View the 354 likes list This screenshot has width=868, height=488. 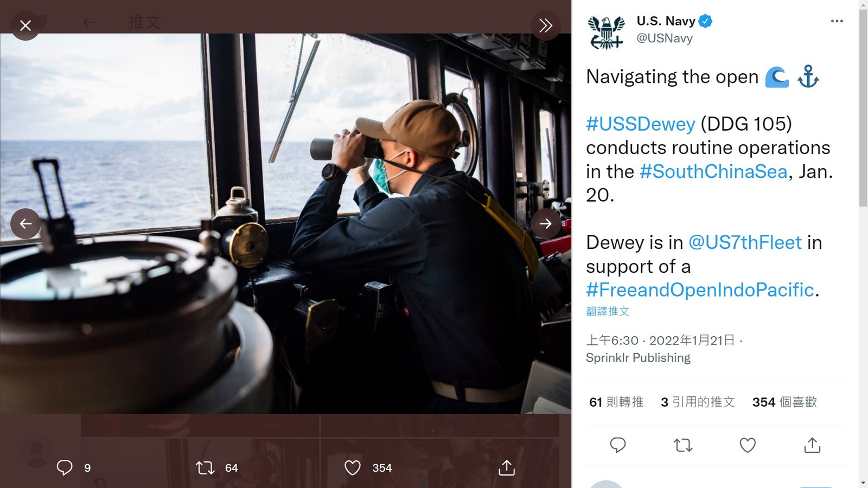point(784,402)
